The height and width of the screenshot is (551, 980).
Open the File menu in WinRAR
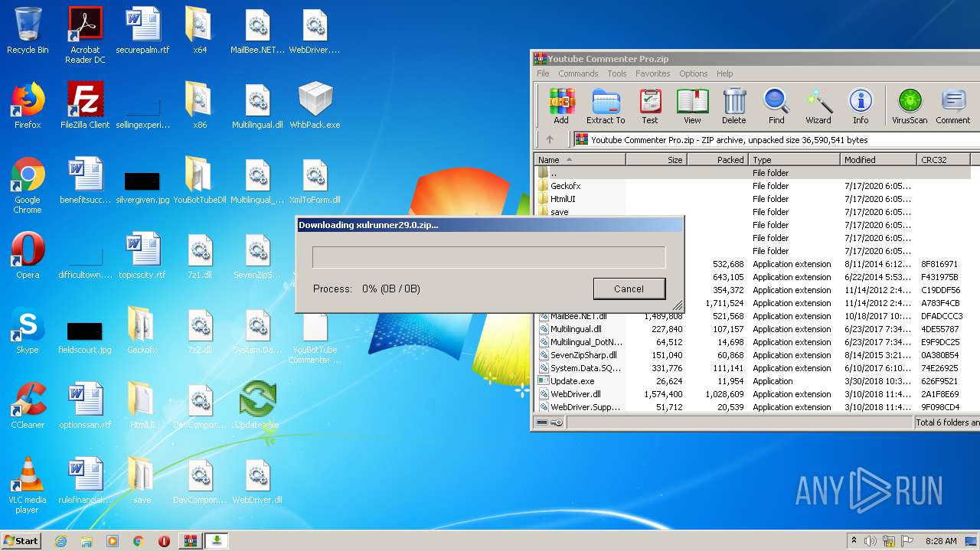coord(543,73)
